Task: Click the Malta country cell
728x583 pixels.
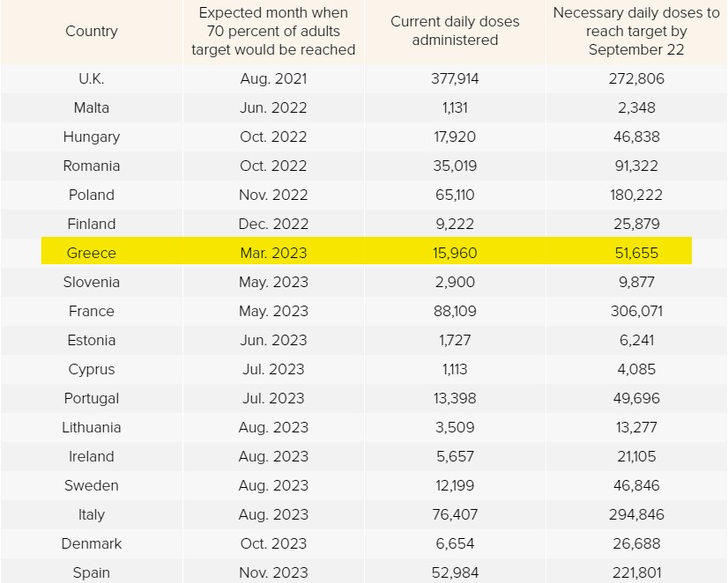Action: (92, 107)
